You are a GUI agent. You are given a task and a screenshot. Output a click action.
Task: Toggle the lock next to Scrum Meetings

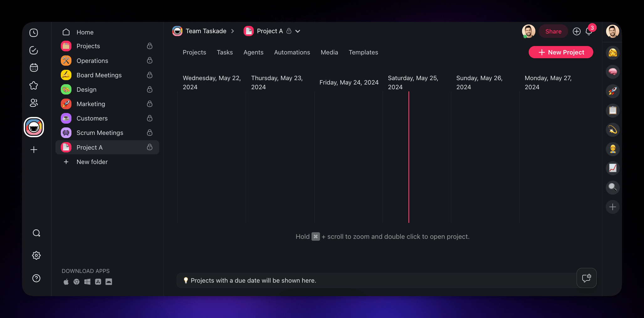coord(150,133)
